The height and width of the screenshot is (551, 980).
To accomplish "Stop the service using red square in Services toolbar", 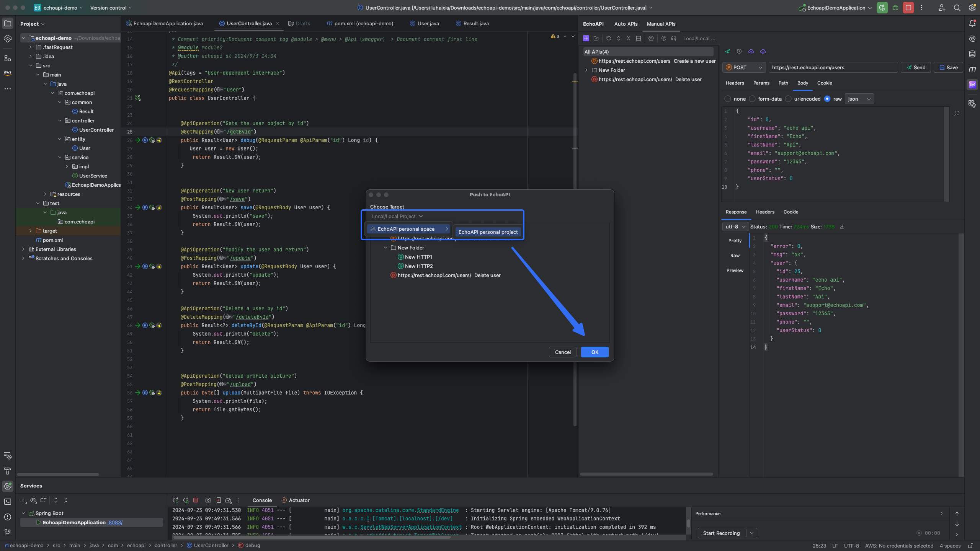I will coord(196,500).
